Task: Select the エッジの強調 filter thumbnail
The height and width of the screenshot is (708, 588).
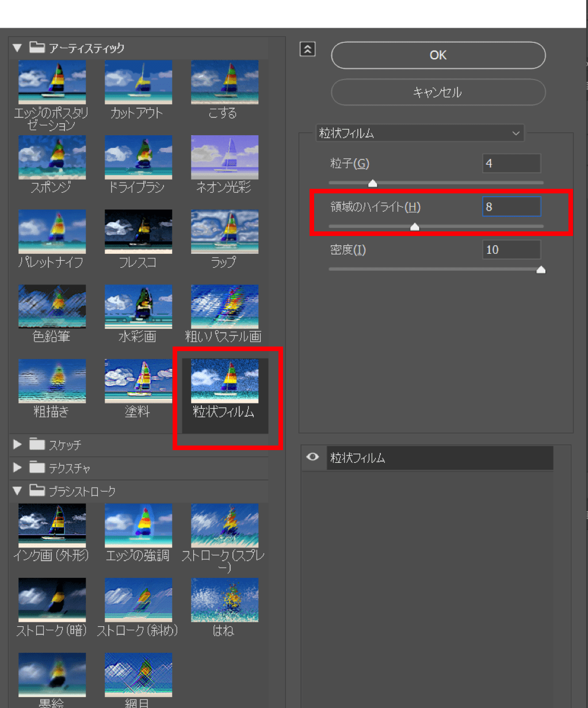Action: pyautogui.click(x=138, y=525)
